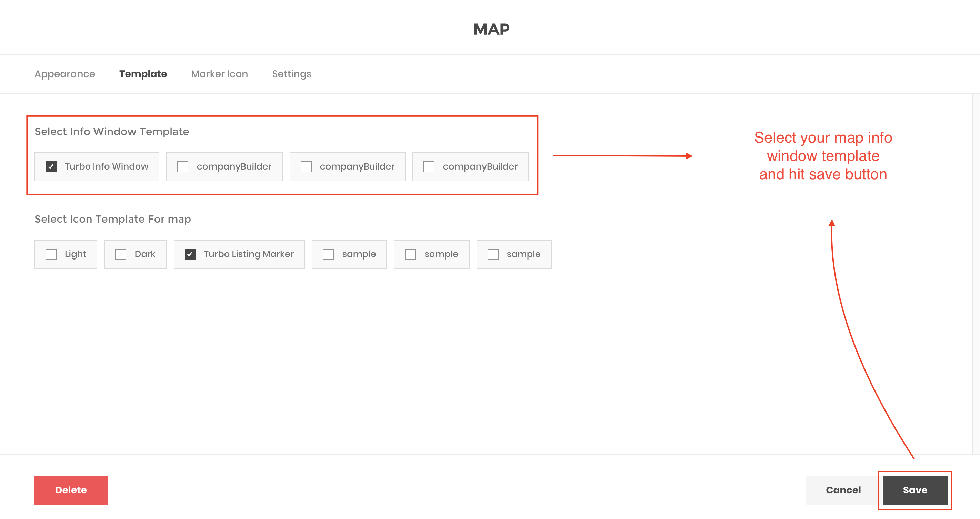Check the third companyBuilder template checkbox
Screen dimensions: 980x519
point(429,166)
